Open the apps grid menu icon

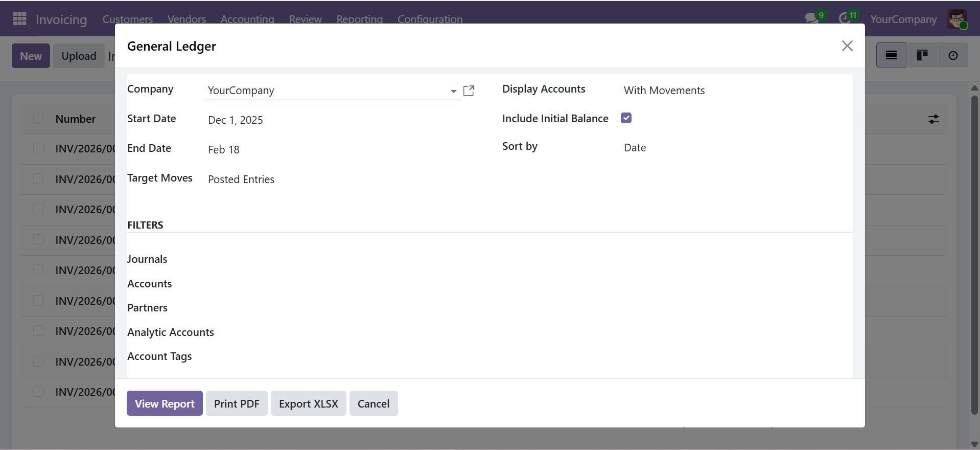tap(19, 19)
